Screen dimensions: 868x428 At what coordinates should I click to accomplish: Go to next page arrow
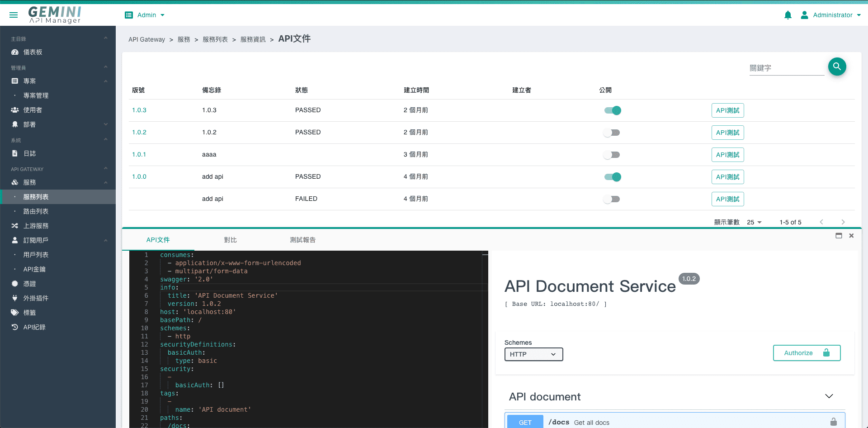(843, 222)
